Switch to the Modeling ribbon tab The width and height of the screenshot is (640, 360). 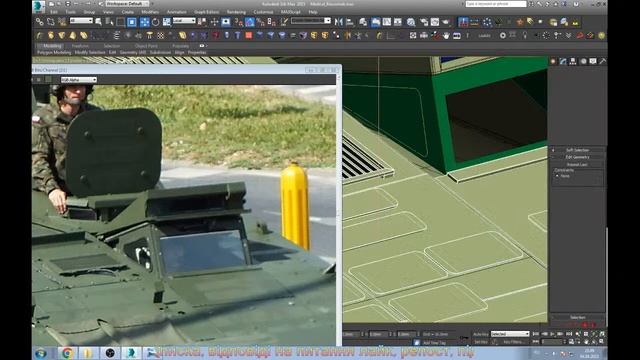pos(52,46)
